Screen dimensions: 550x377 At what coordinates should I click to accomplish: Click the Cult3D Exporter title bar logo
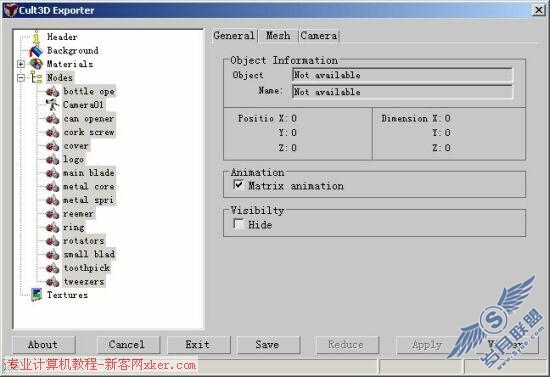[10, 10]
